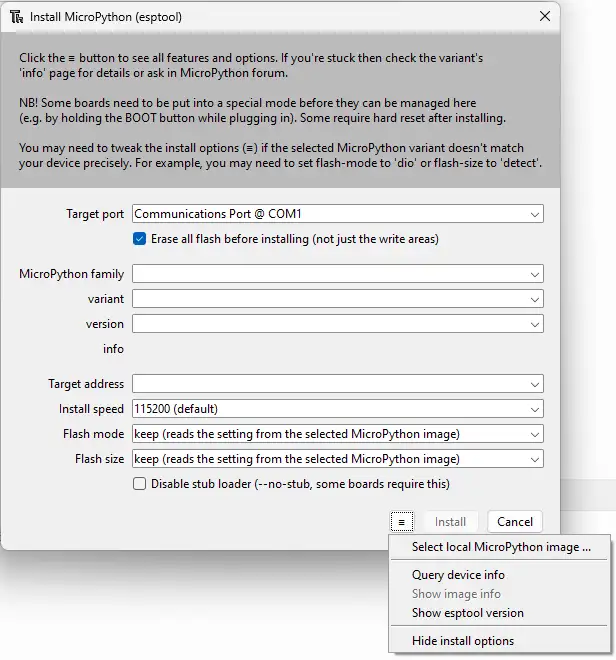Click the Install speed label

91,409
